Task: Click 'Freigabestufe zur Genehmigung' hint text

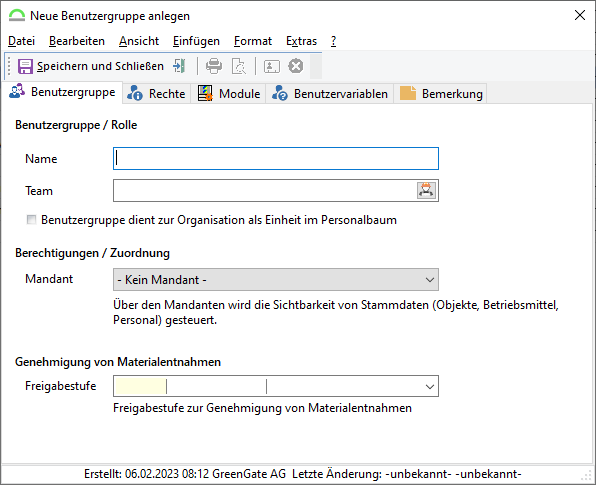Action: click(262, 408)
